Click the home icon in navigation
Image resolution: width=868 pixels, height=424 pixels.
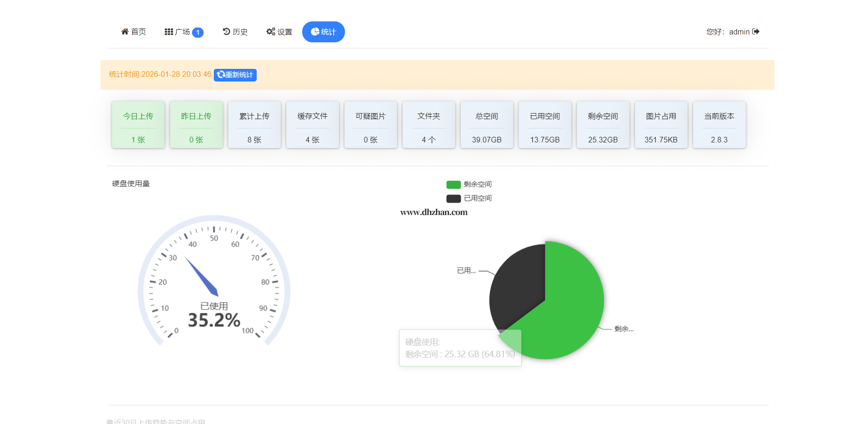[125, 32]
